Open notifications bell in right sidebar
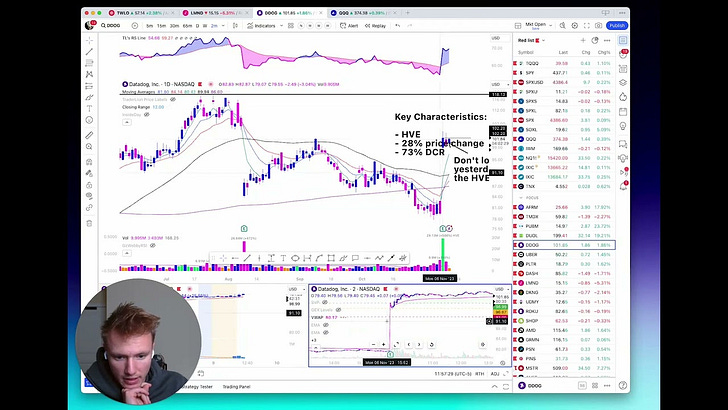Viewport: 728px width, 410px height. pyautogui.click(x=623, y=186)
